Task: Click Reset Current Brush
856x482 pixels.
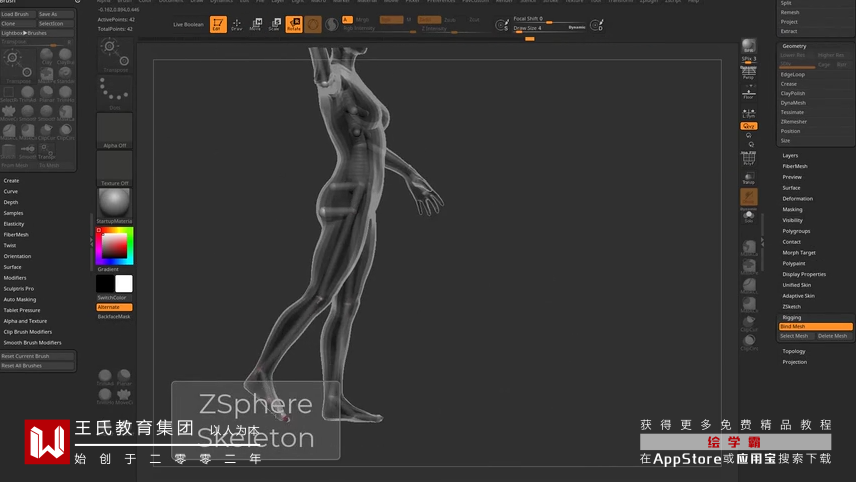Action: 37,356
